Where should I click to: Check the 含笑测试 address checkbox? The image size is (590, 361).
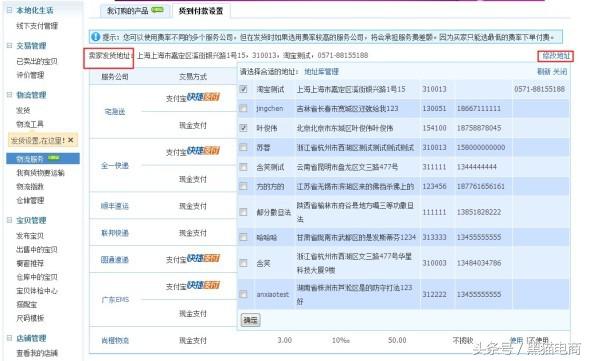[244, 167]
